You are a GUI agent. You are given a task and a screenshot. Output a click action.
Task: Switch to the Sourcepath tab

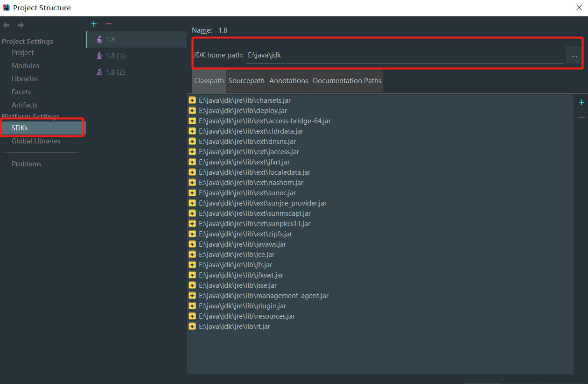246,80
